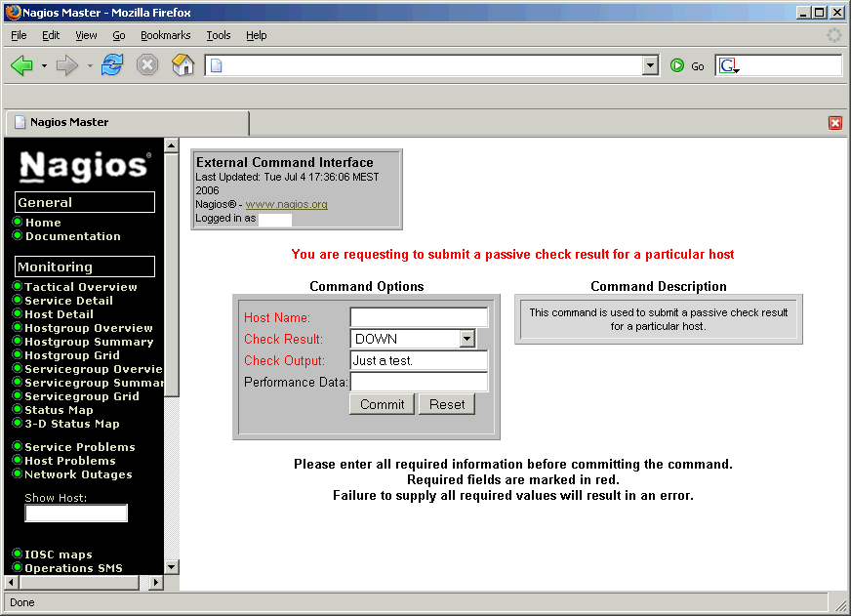
Task: Click the Monitoring section header
Action: (85, 267)
